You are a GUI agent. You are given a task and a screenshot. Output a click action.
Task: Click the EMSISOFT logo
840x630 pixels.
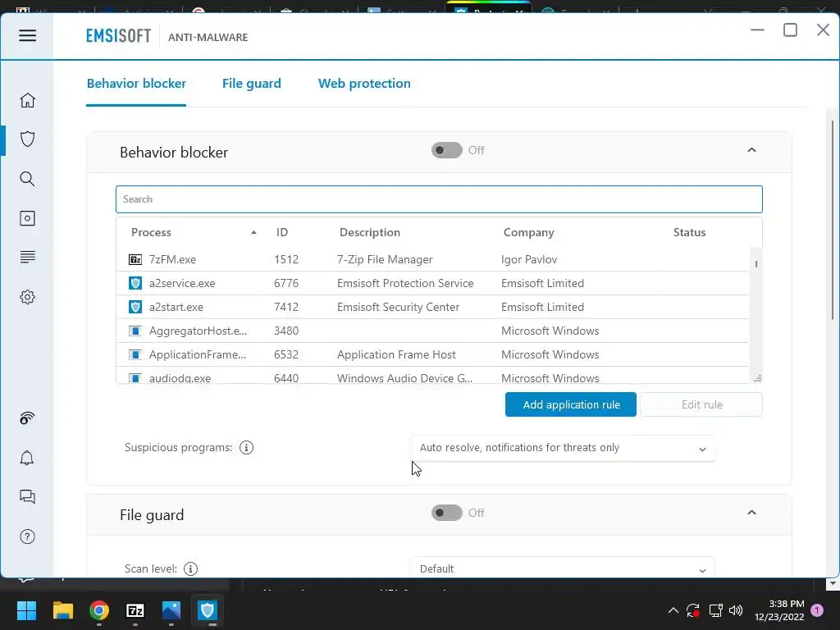click(118, 36)
